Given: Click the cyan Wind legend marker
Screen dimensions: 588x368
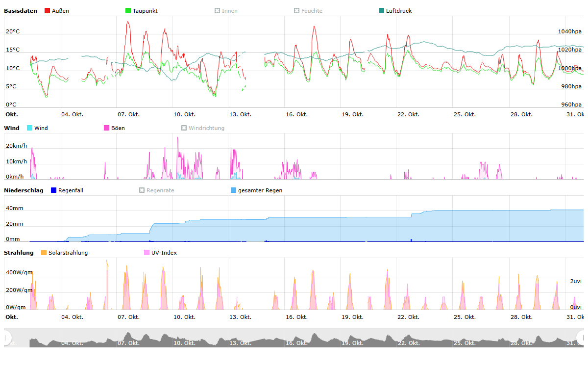Looking at the screenshot, I should [x=30, y=128].
